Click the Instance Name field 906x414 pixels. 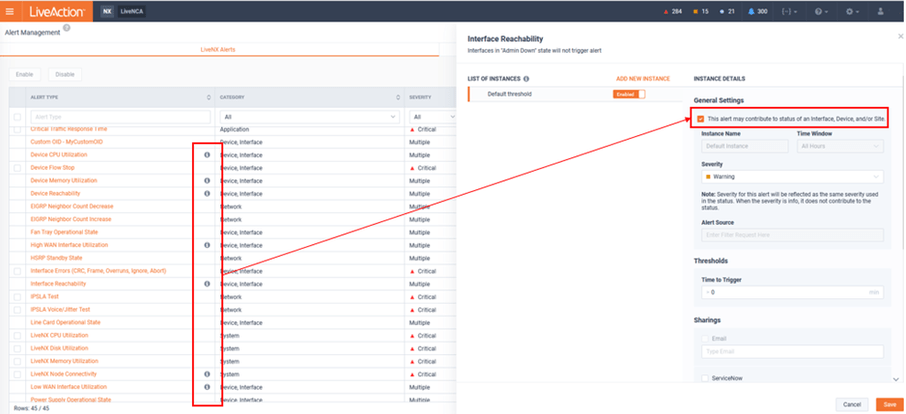tap(745, 146)
